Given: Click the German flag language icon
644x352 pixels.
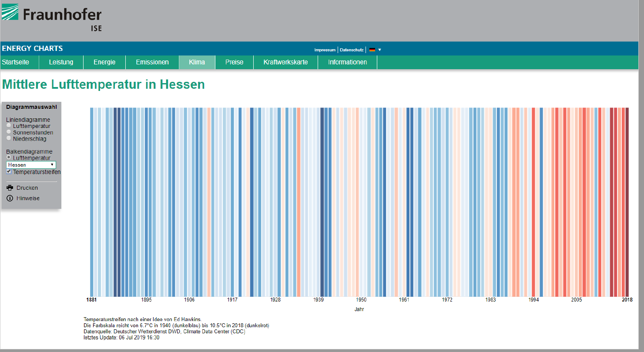Looking at the screenshot, I should tap(372, 50).
